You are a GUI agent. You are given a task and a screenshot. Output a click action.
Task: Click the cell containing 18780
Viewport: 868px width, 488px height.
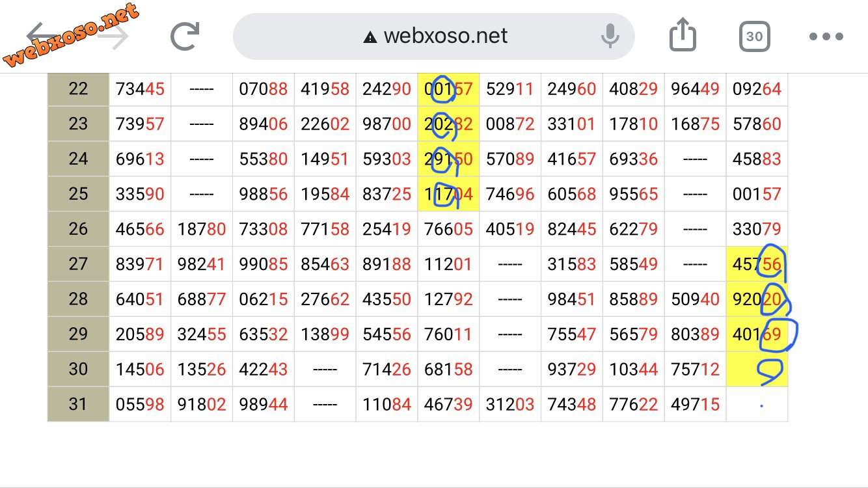click(202, 229)
